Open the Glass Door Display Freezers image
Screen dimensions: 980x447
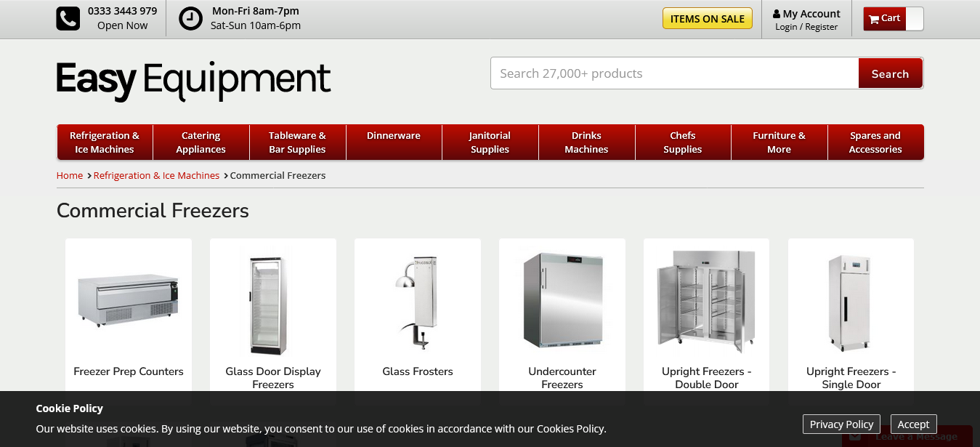tap(273, 300)
